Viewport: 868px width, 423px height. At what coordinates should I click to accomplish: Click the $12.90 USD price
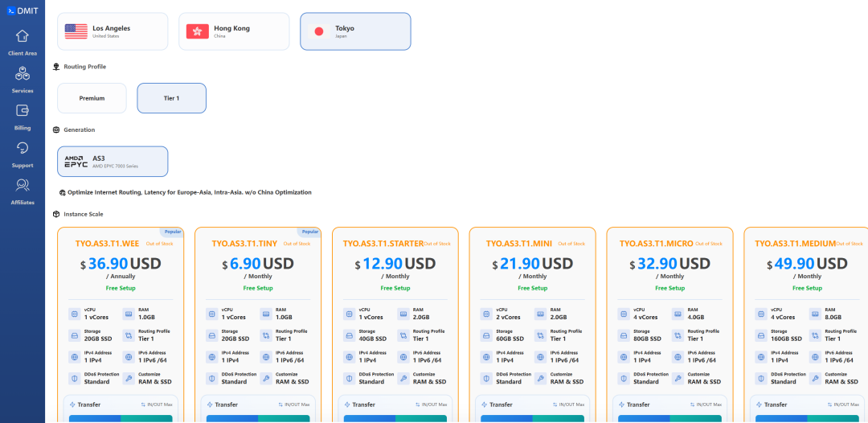[395, 264]
